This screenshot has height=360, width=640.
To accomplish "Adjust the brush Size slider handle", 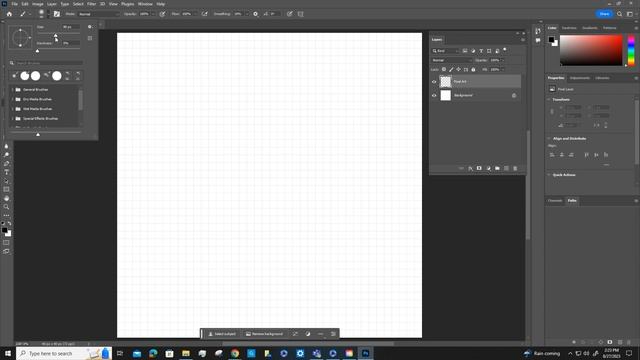I will 56,35.
